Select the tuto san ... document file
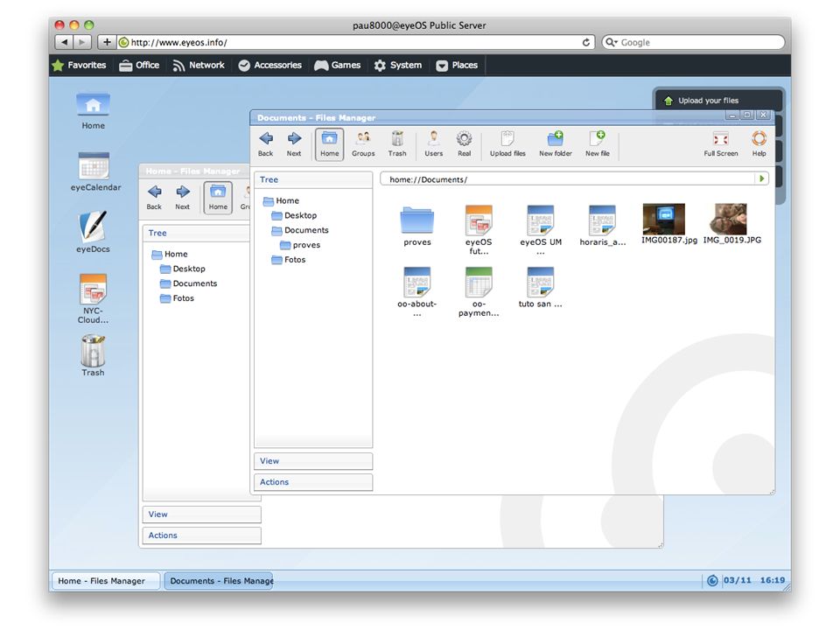The height and width of the screenshot is (630, 840). [541, 288]
